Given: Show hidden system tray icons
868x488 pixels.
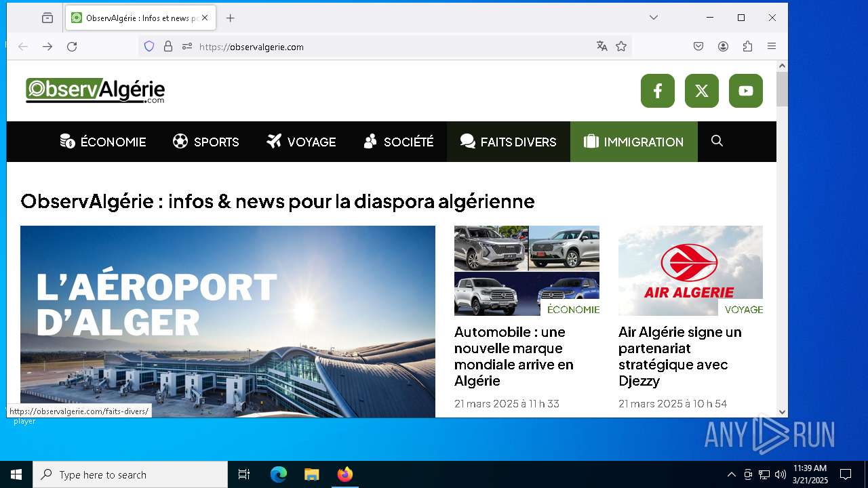Looking at the screenshot, I should pos(731,474).
